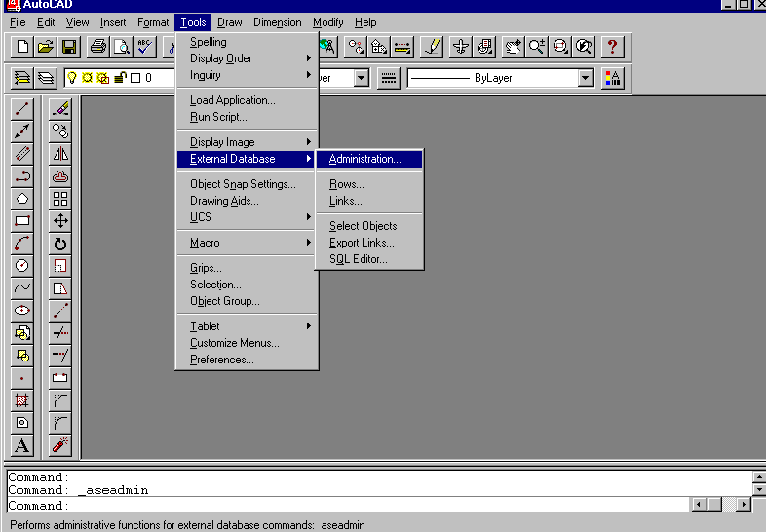
Task: Click the Pan realtime hand icon
Action: pyautogui.click(x=513, y=47)
